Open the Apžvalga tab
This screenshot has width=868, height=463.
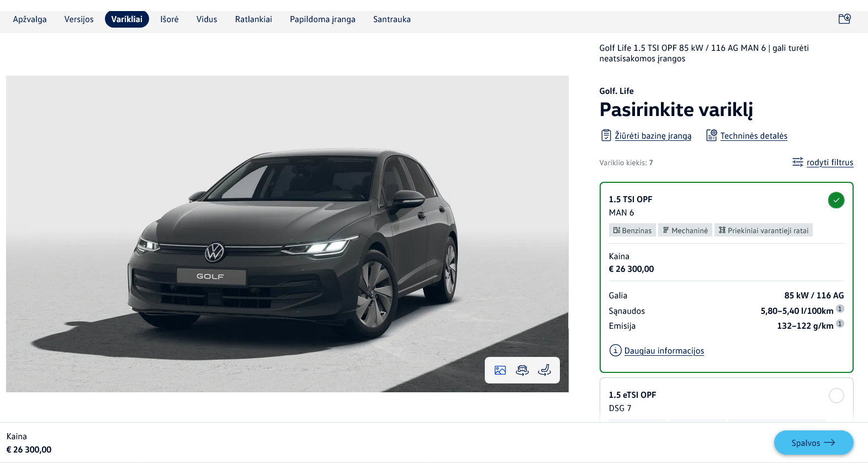(30, 19)
